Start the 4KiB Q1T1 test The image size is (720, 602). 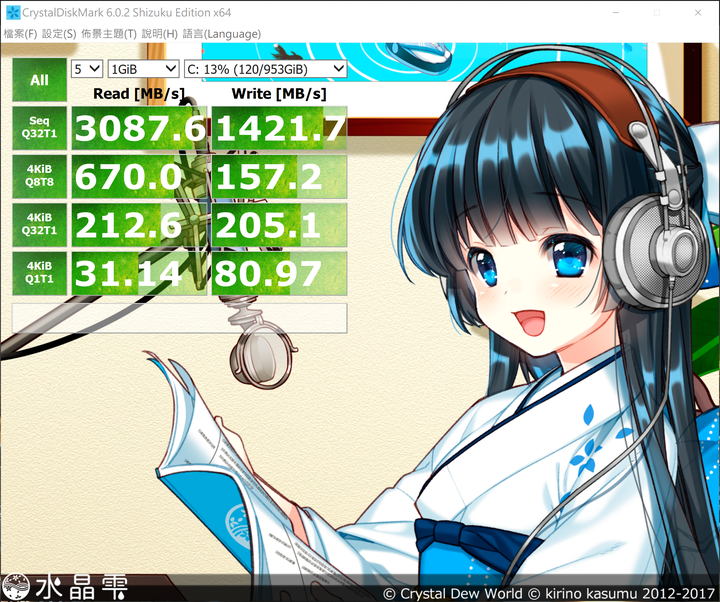pos(39,273)
